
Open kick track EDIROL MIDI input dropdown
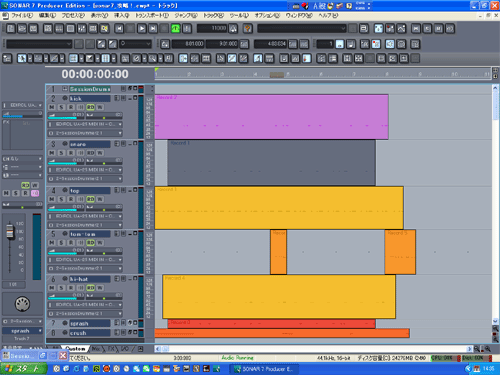(x=85, y=124)
